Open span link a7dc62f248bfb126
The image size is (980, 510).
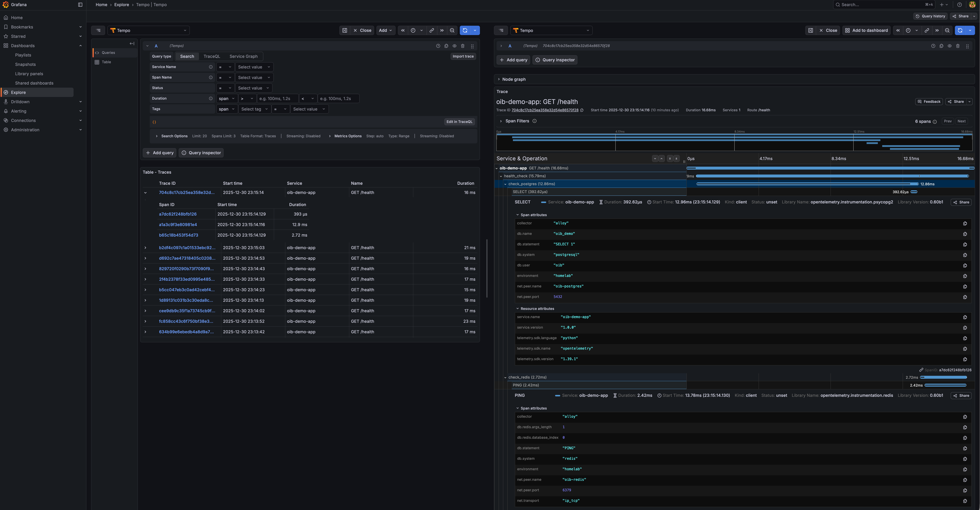pos(178,214)
